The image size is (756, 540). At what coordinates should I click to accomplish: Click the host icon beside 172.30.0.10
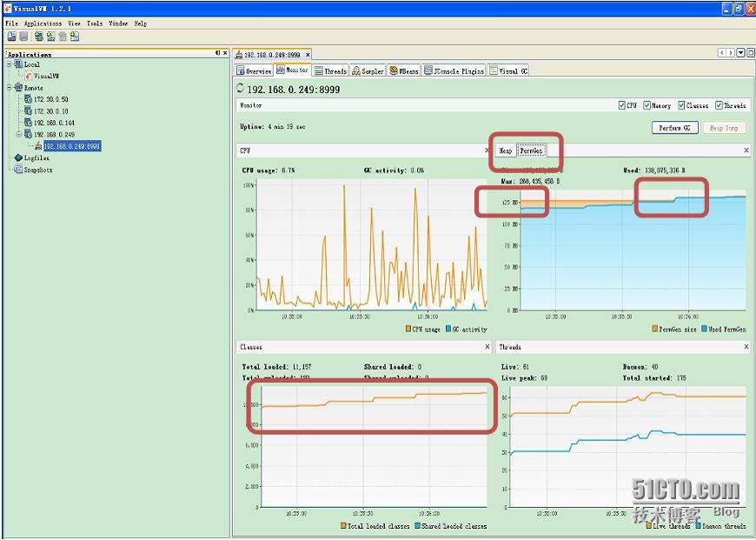[28, 111]
